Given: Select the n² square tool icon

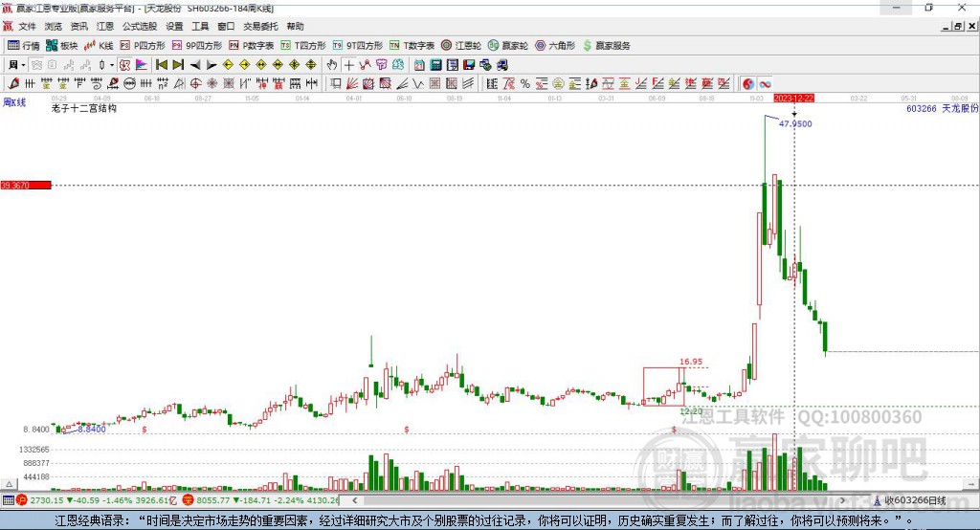Looking at the screenshot, I should pos(163,84).
